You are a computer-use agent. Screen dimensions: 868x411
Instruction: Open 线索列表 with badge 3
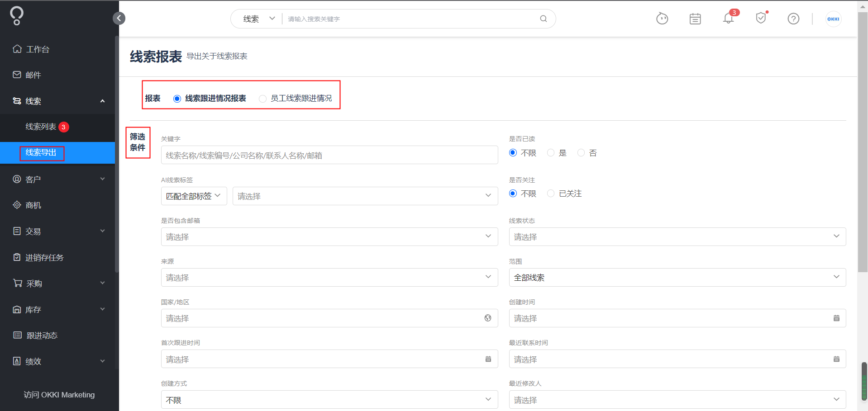41,127
